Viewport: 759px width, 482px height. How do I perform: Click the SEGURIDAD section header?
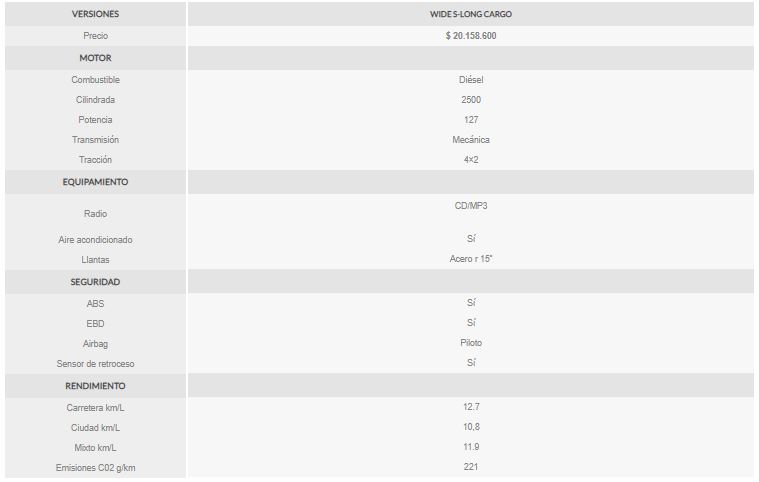pos(95,282)
